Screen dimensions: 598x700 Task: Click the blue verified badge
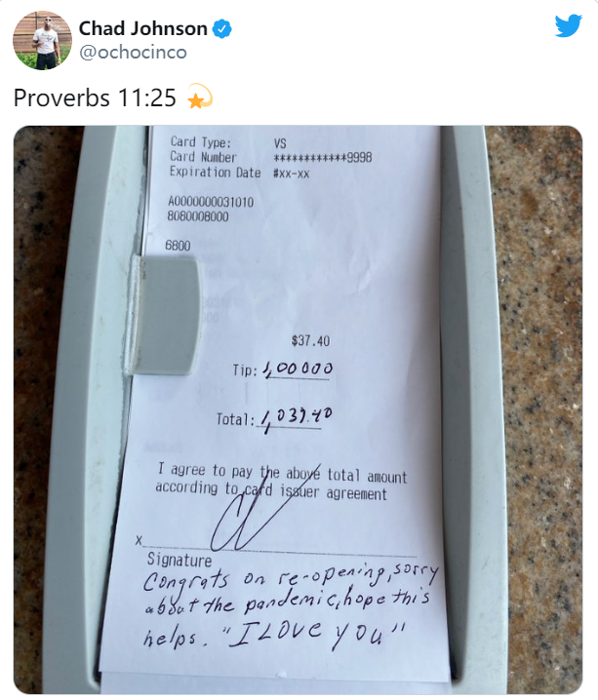tap(221, 28)
